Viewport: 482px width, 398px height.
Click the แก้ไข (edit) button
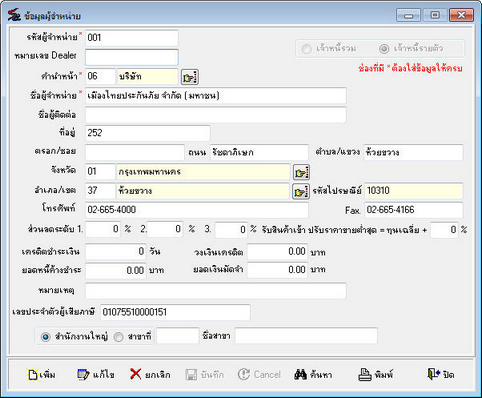click(96, 375)
